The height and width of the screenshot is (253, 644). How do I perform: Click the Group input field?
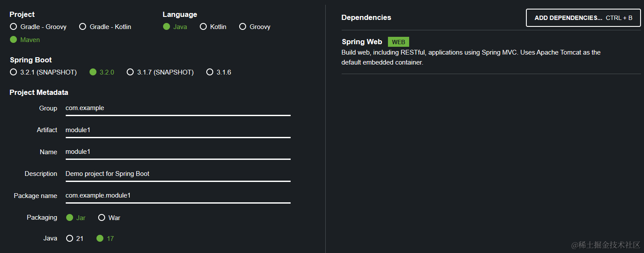(178, 108)
